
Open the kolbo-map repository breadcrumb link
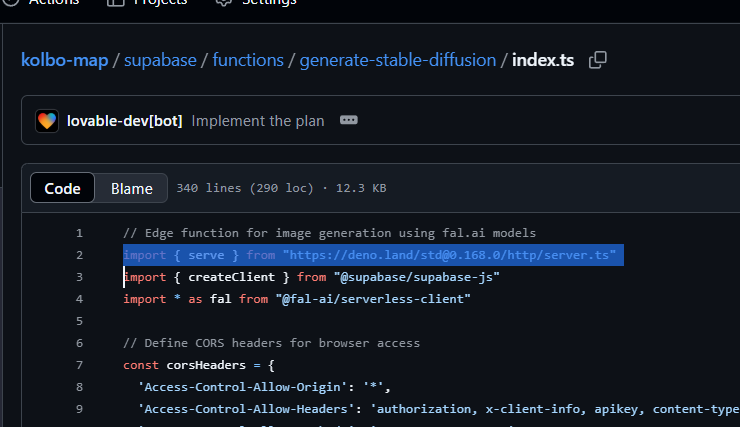(68, 60)
